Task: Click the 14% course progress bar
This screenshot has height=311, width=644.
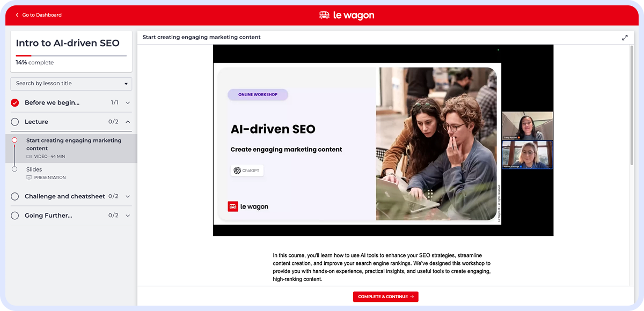Action: [71, 55]
